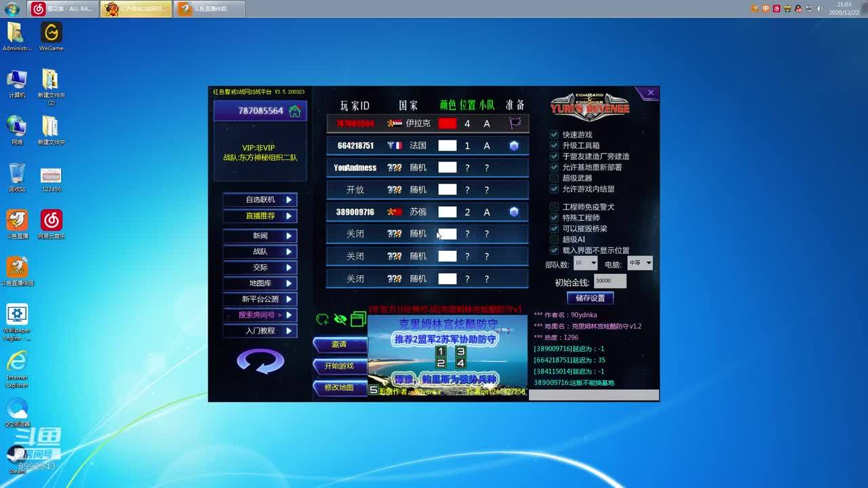The height and width of the screenshot is (488, 868).
Task: Click the ready badge icon in the 法国 row
Action: tap(514, 146)
